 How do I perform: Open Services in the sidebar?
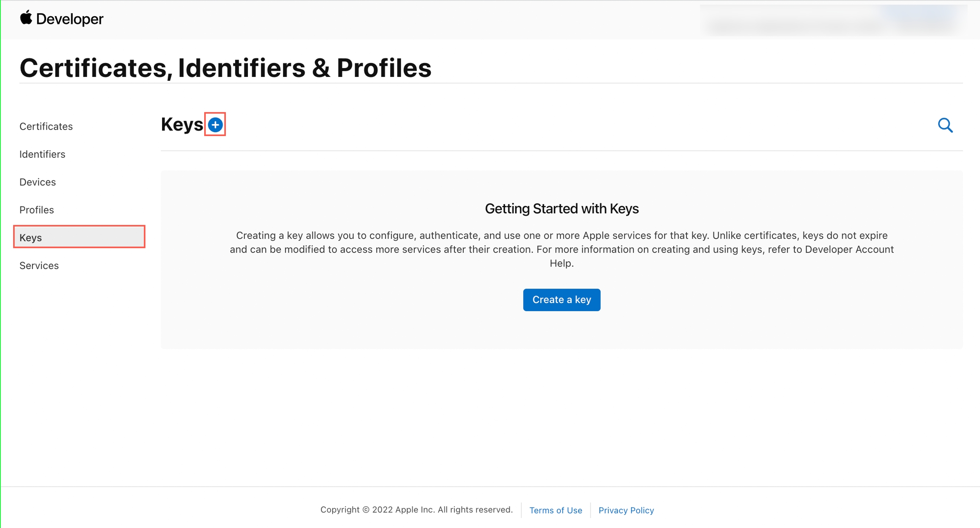(39, 266)
